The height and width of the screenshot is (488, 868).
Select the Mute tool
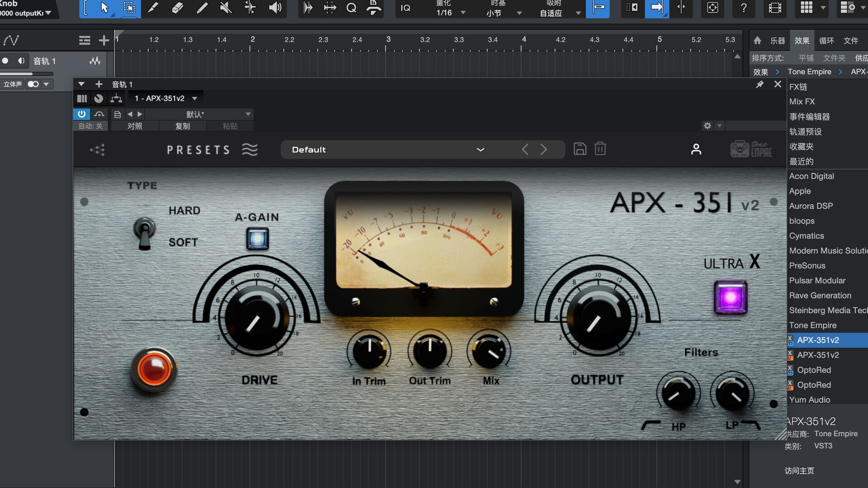[x=226, y=8]
